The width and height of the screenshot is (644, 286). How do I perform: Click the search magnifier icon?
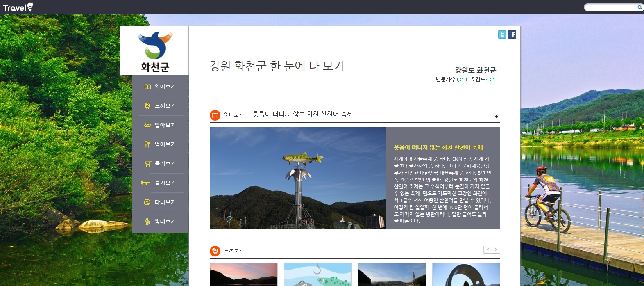coord(639,7)
